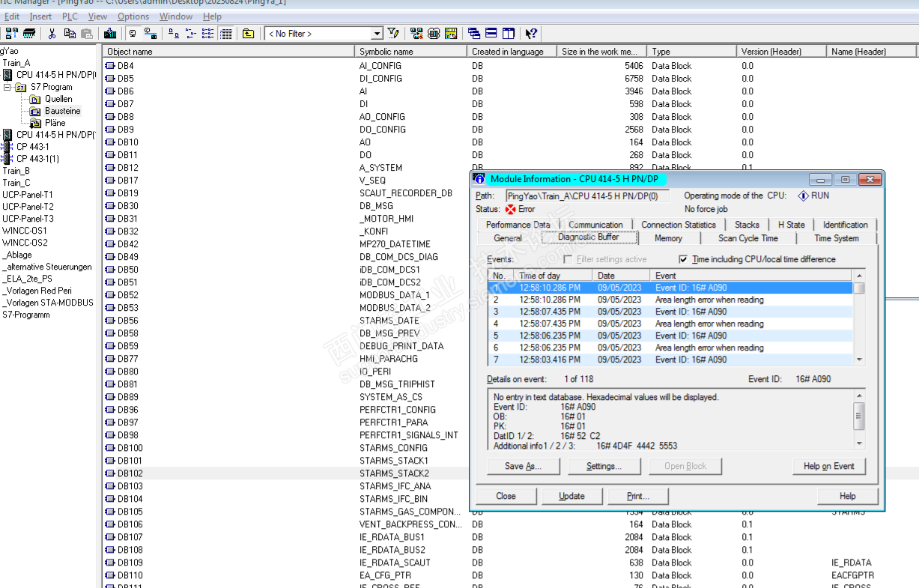
Task: Open the H State tab
Action: coord(791,225)
